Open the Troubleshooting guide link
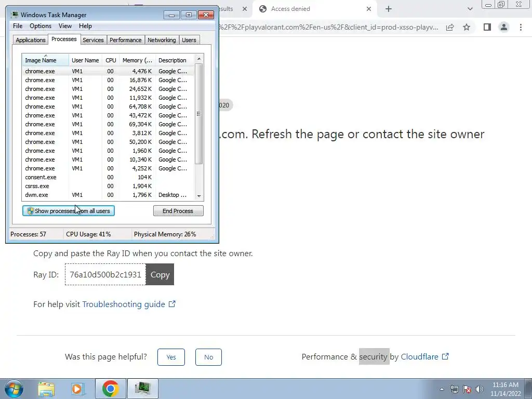The image size is (532, 399). point(129,304)
